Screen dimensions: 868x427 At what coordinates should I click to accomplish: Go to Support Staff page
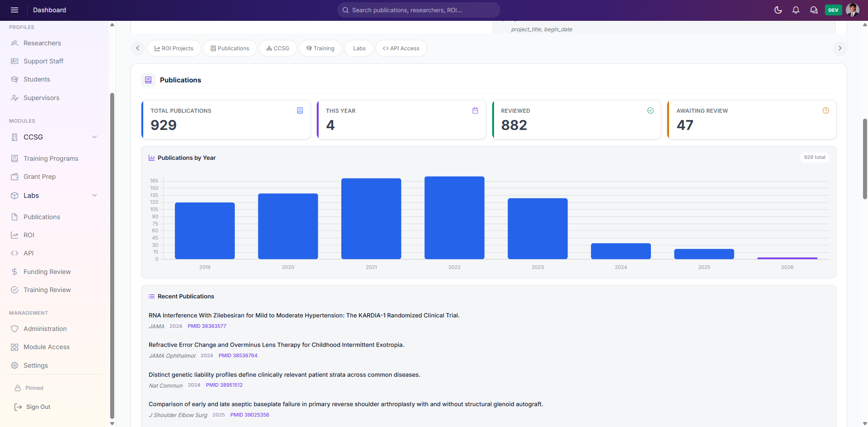pyautogui.click(x=44, y=61)
